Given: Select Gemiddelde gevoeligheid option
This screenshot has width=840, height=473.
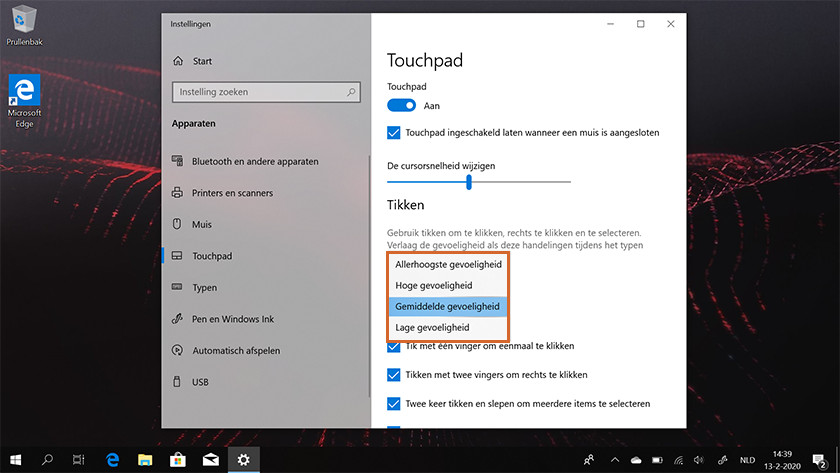Looking at the screenshot, I should 448,306.
